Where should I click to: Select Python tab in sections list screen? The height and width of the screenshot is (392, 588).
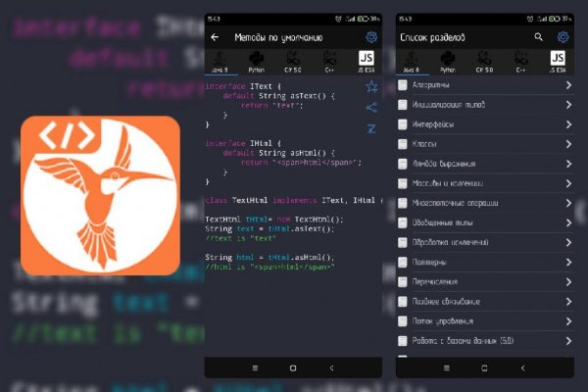448,63
